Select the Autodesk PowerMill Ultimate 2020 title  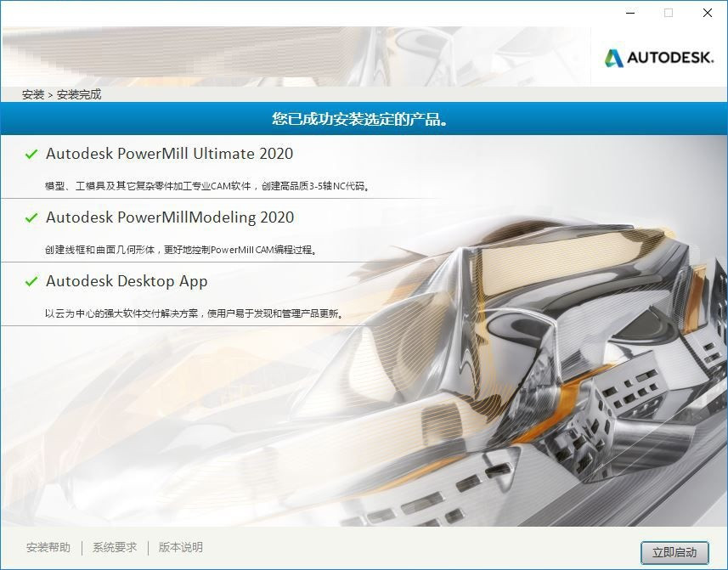[x=169, y=154]
